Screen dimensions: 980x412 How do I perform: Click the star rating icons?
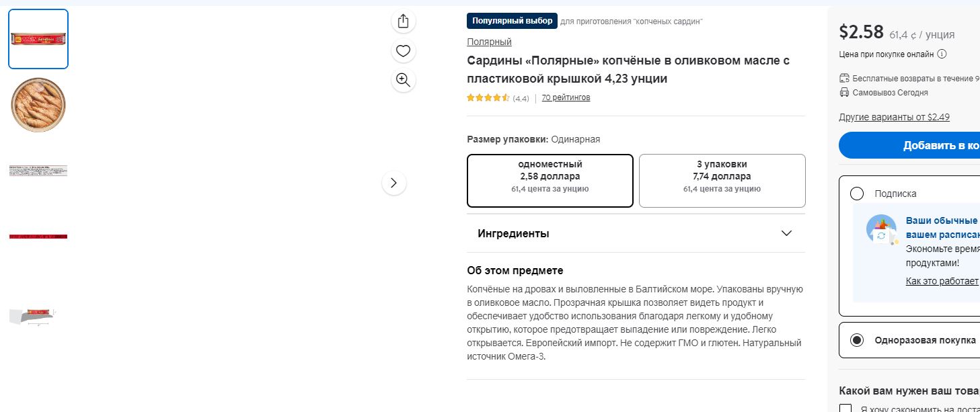tap(488, 97)
